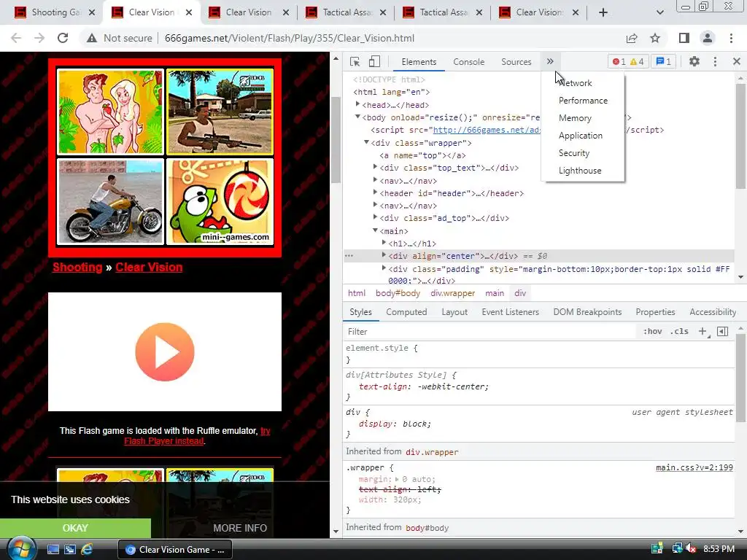Open the Computed styles tab
The height and width of the screenshot is (560, 747).
[x=406, y=312]
